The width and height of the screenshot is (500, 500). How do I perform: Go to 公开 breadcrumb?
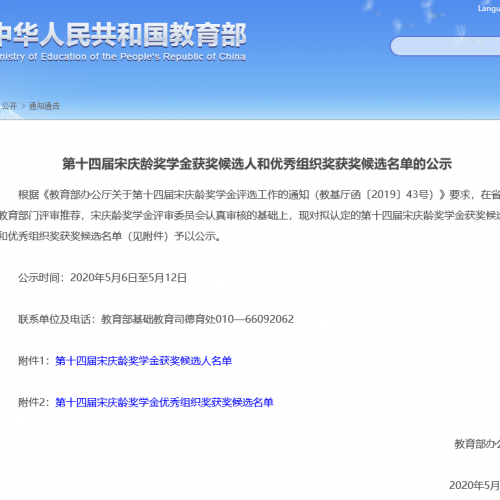click(x=9, y=106)
